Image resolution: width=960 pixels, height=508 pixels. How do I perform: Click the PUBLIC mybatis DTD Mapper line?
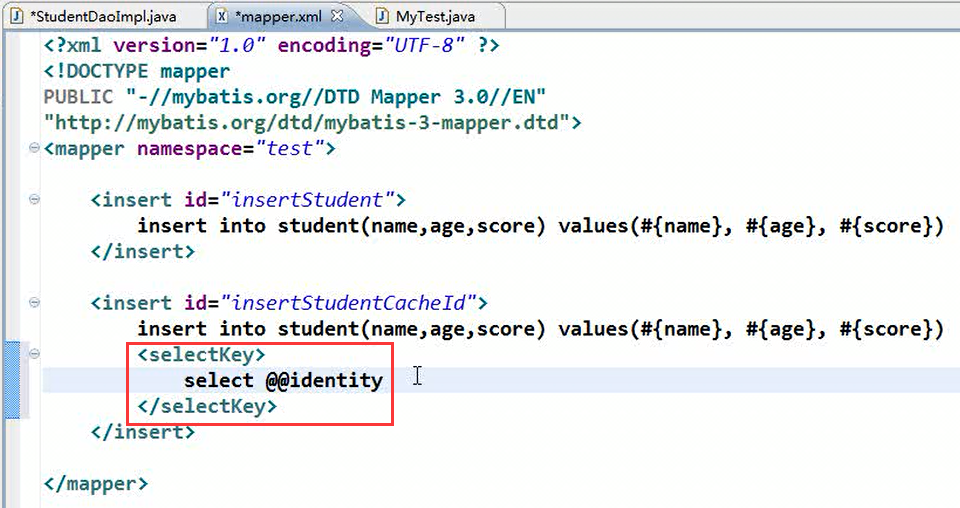[294, 97]
